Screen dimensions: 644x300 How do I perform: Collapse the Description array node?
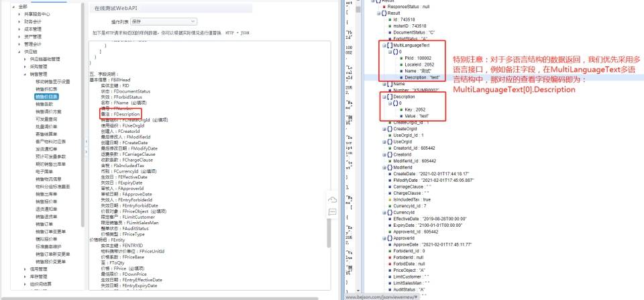[384, 97]
